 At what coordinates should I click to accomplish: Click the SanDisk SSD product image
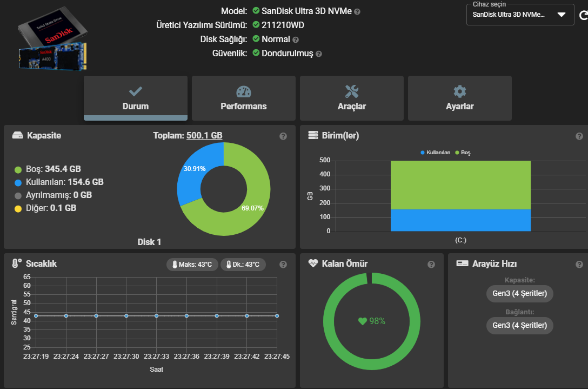click(52, 38)
